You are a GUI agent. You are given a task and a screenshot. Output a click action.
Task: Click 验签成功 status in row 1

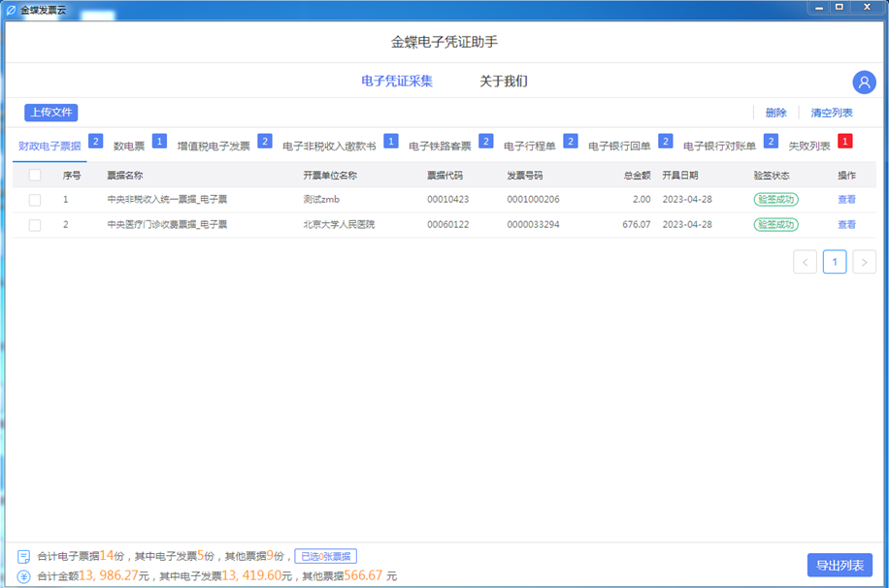(x=775, y=200)
